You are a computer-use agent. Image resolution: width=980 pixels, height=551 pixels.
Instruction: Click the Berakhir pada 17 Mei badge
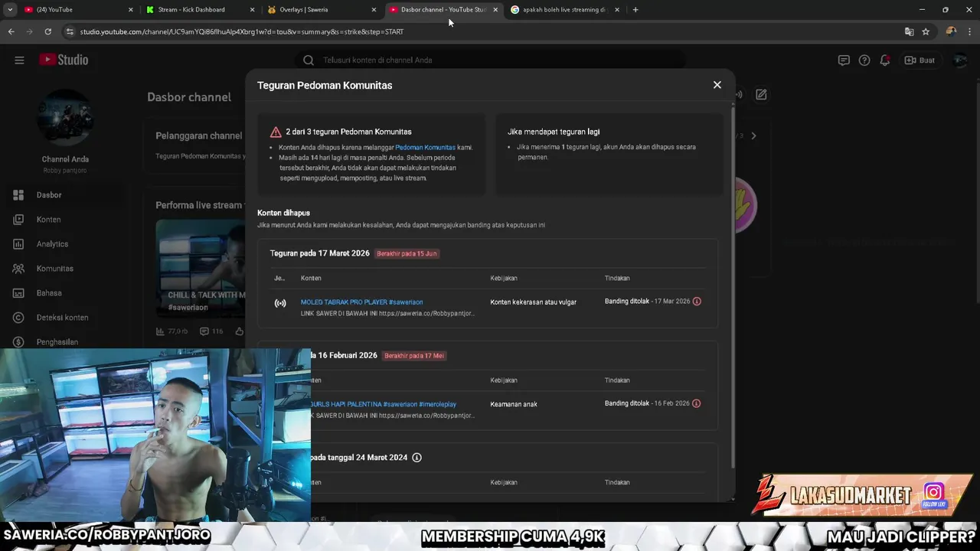413,356
